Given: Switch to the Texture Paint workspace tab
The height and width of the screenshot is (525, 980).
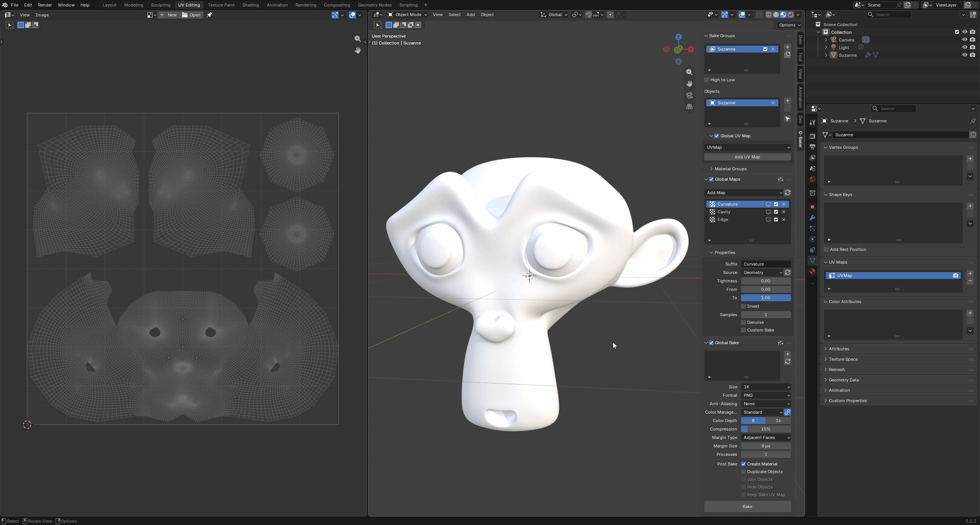Looking at the screenshot, I should [221, 5].
